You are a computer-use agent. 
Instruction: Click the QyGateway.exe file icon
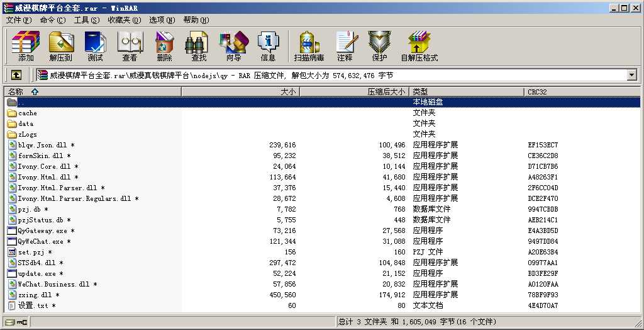tap(12, 230)
